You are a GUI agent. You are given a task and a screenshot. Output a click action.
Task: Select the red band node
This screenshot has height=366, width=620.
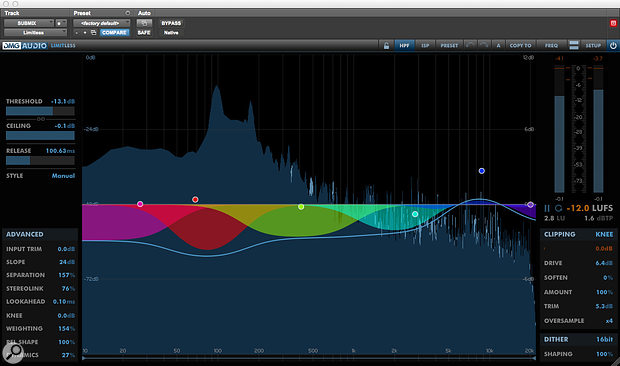[x=195, y=199]
